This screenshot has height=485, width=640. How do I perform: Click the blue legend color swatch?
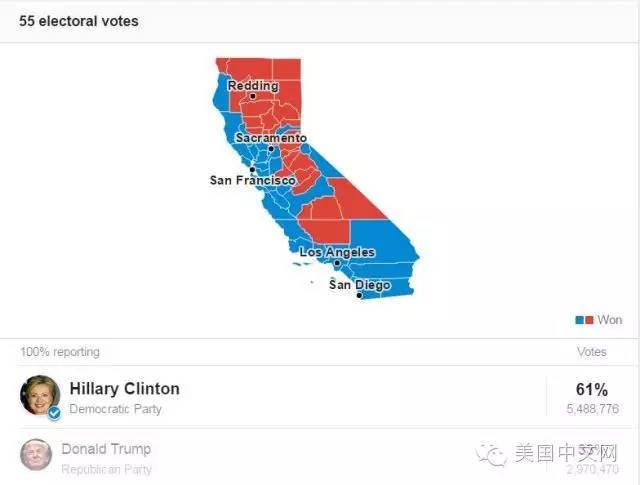tap(581, 320)
